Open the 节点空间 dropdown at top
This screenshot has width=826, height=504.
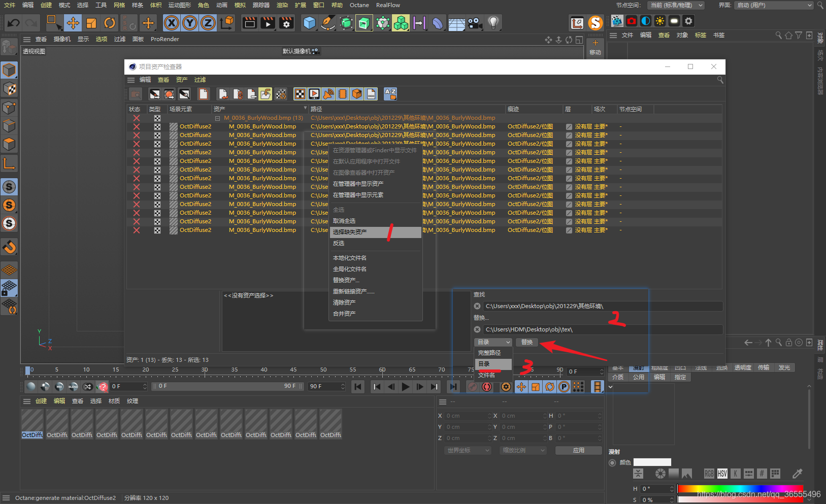[676, 5]
